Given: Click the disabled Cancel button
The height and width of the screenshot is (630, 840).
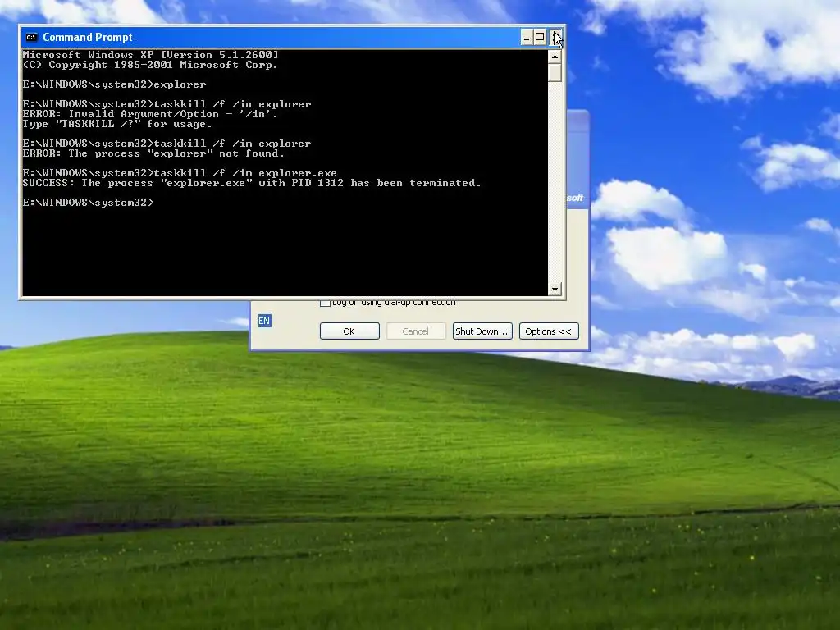Looking at the screenshot, I should click(416, 331).
